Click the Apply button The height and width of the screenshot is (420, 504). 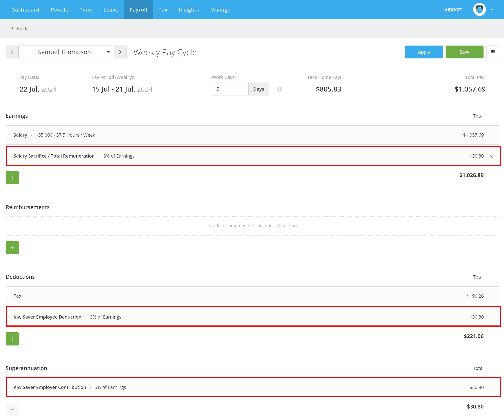pyautogui.click(x=424, y=52)
